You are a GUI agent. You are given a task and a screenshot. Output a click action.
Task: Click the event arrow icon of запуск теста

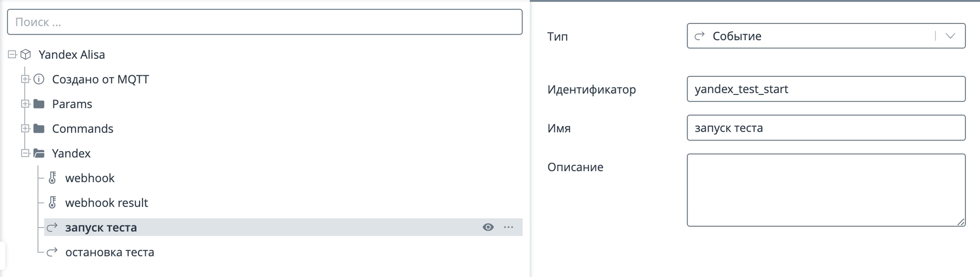tap(52, 227)
